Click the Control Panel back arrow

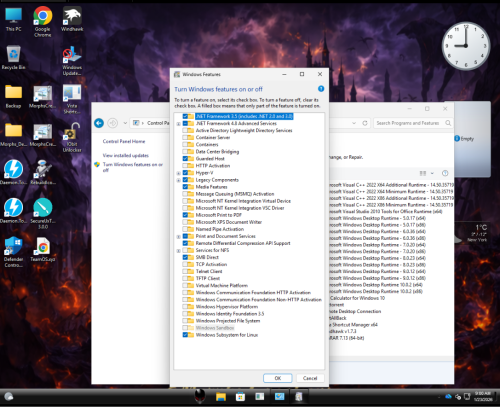pos(99,123)
